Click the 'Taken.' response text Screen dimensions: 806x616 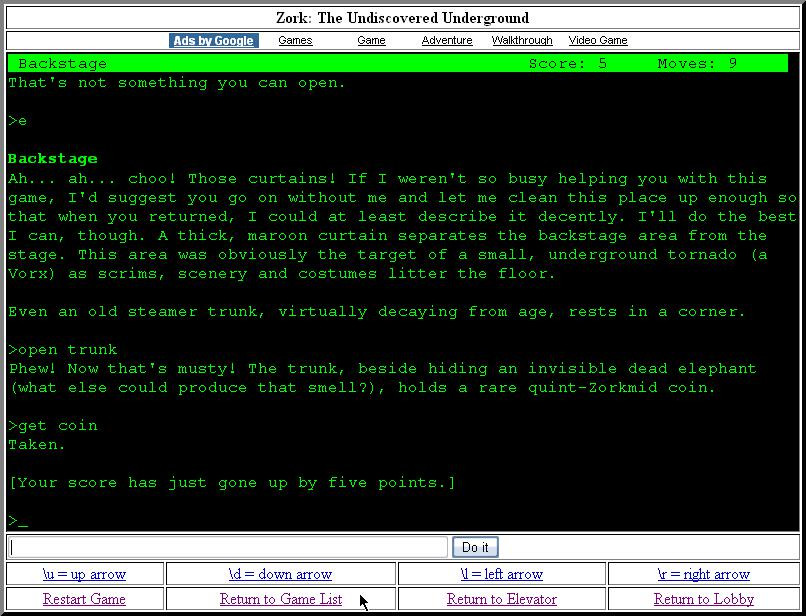click(37, 445)
